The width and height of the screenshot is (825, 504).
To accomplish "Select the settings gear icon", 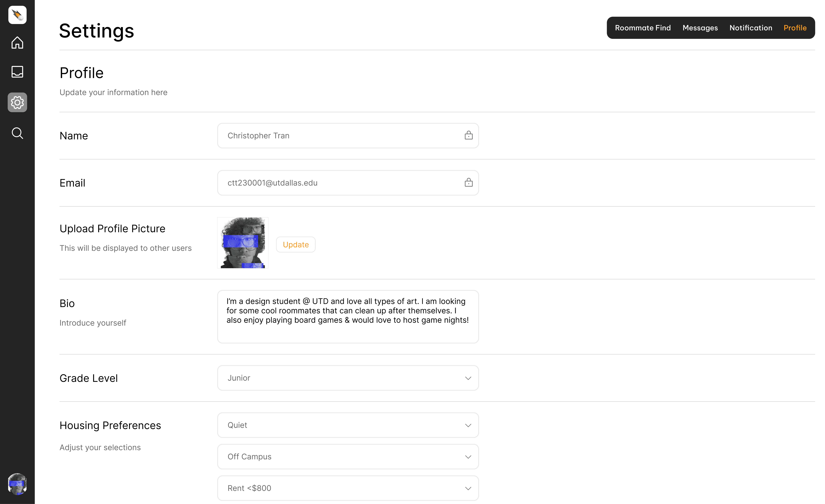I will coord(17,102).
